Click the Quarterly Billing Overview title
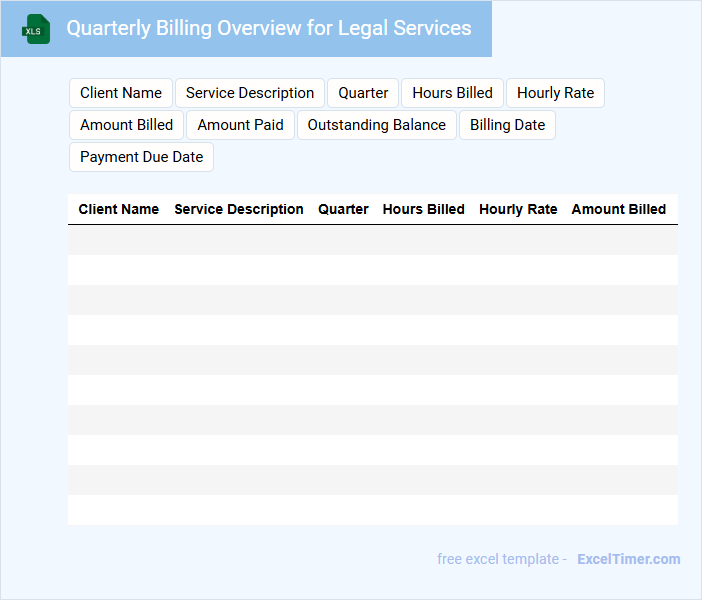The width and height of the screenshot is (702, 600). pyautogui.click(x=269, y=28)
